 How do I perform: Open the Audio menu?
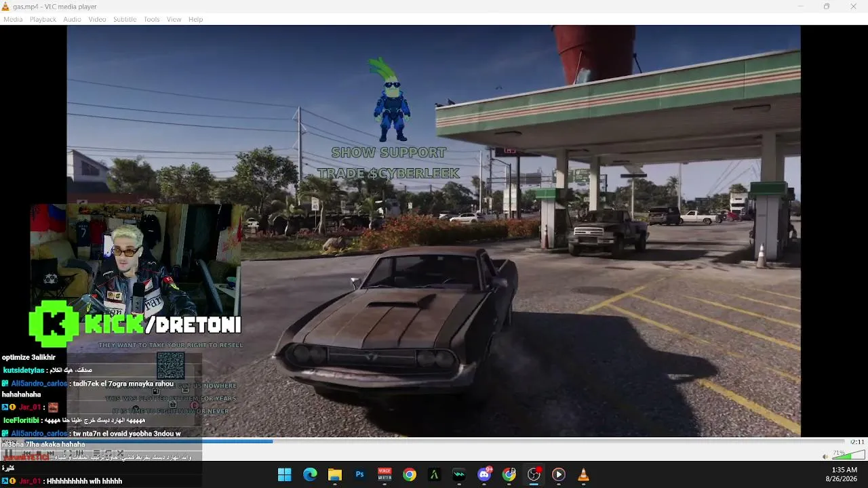[x=72, y=19]
